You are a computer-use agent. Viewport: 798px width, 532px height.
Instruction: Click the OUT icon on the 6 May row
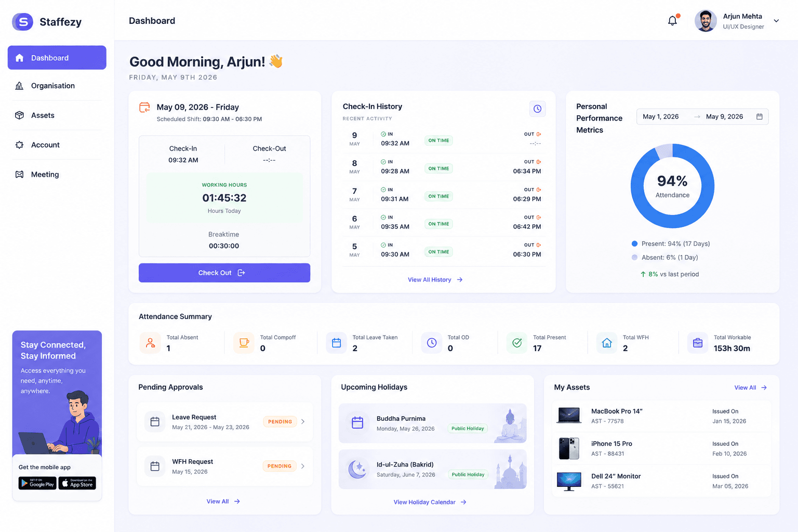coord(539,217)
